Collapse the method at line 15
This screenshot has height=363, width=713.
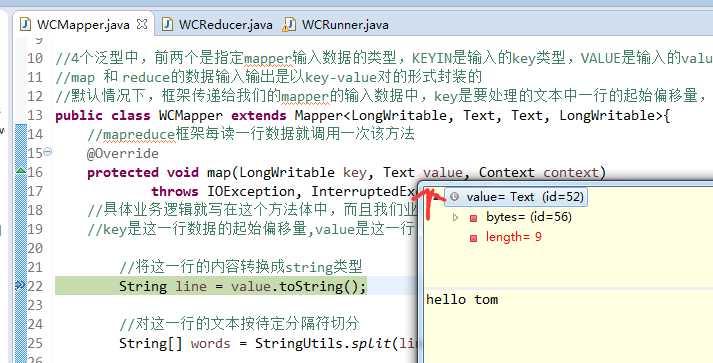(x=48, y=152)
